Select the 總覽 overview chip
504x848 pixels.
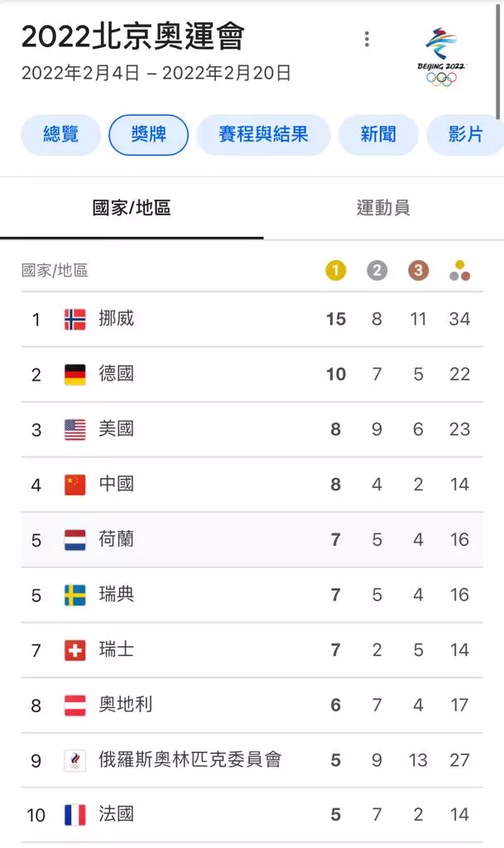60,135
